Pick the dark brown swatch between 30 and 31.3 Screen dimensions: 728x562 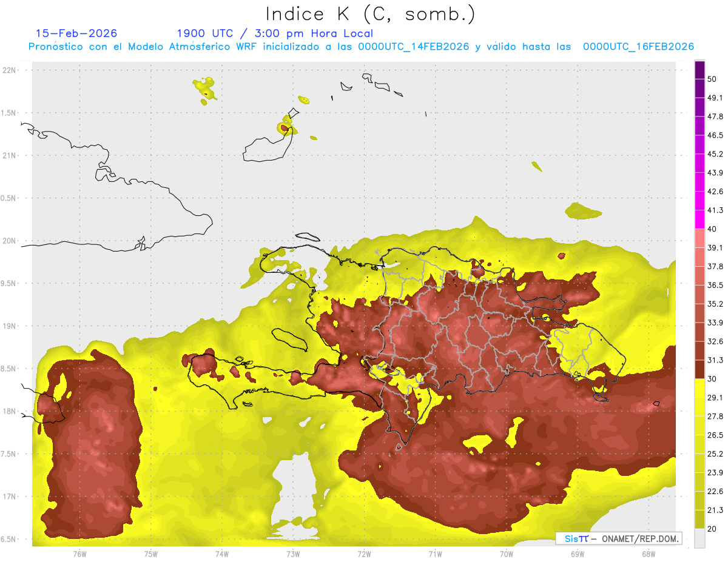click(699, 370)
